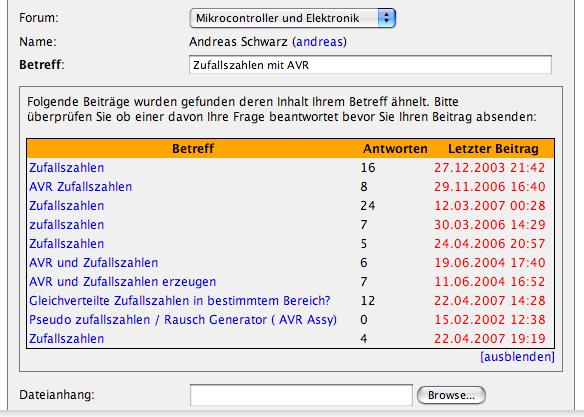This screenshot has height=417, width=584.
Task: Open the Zufallszahlen thread with 24 replies
Action: [x=67, y=206]
